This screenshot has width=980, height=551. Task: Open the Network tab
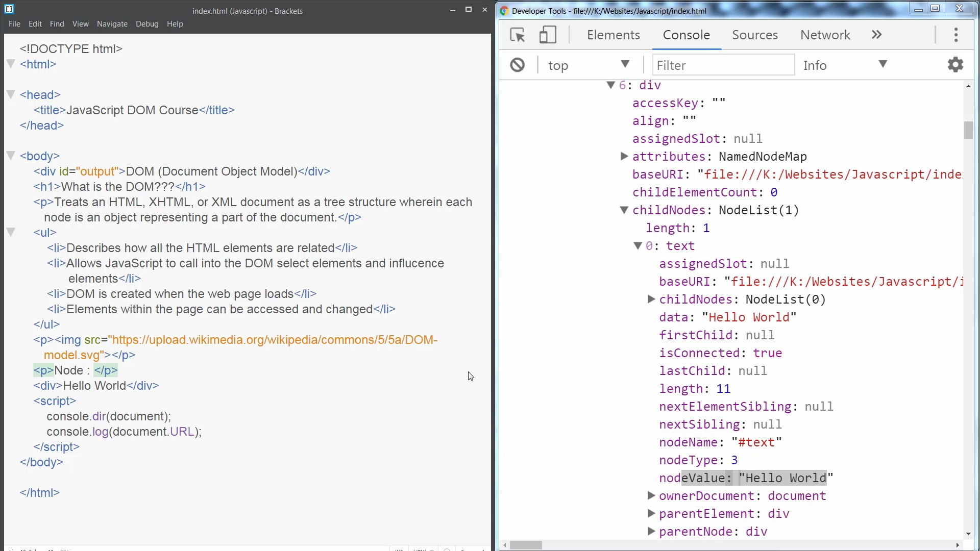tap(825, 35)
